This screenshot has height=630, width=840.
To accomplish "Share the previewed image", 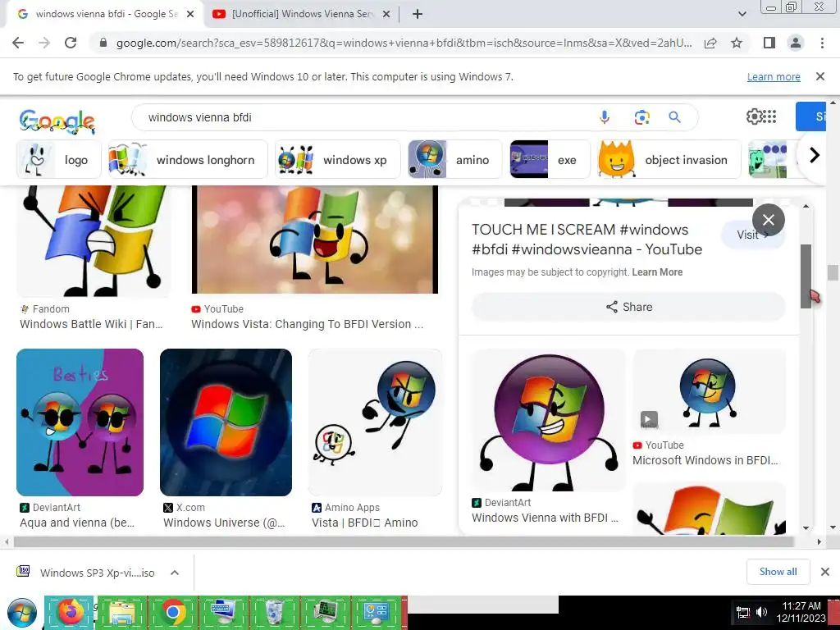I will click(629, 307).
